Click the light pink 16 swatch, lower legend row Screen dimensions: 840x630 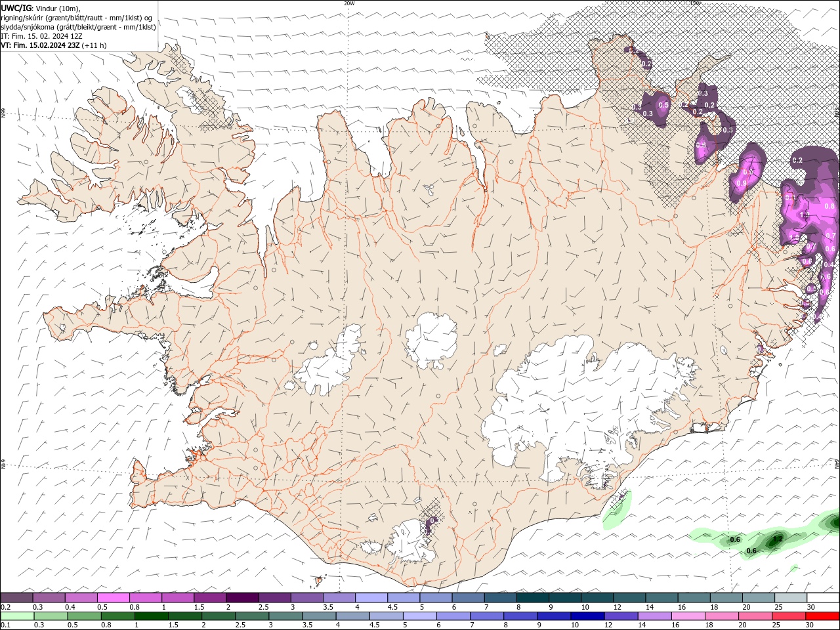[688, 616]
